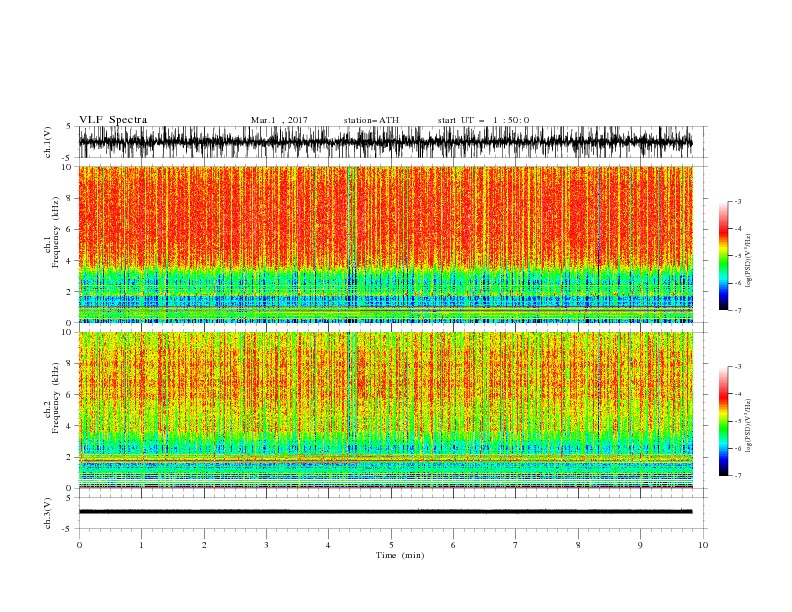Click the ch.1 PSD color bar
This screenshot has height=612, width=792.
click(x=723, y=256)
